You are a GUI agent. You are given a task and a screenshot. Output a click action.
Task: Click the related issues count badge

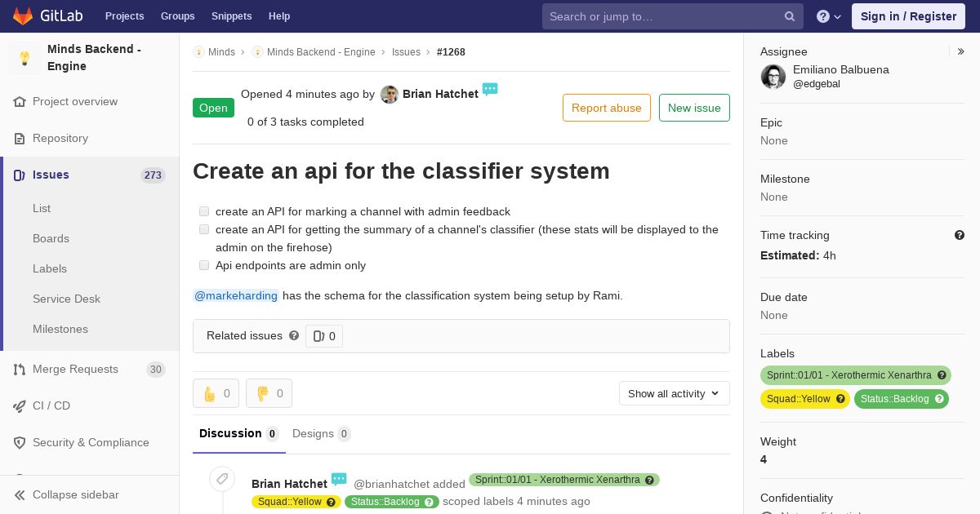tap(324, 336)
